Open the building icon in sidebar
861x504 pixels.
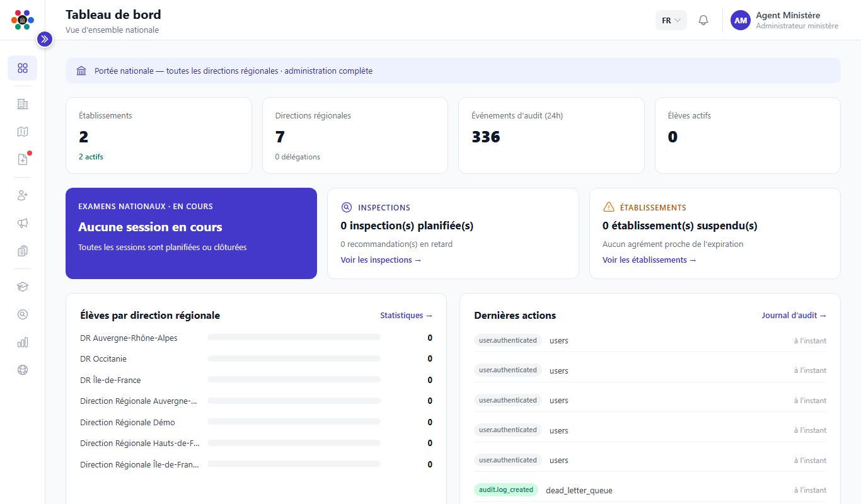(23, 104)
